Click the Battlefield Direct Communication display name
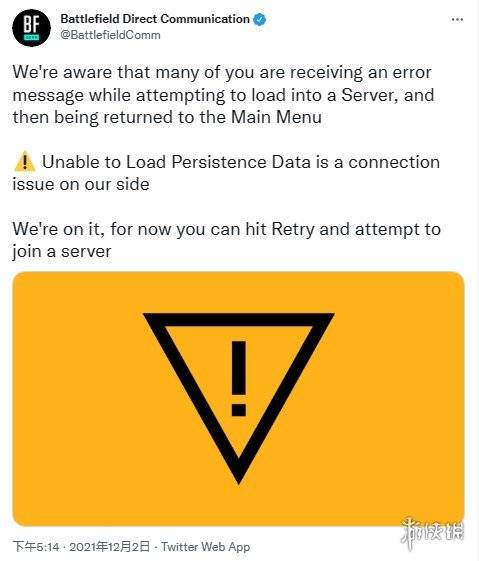The width and height of the screenshot is (479, 561). click(155, 19)
